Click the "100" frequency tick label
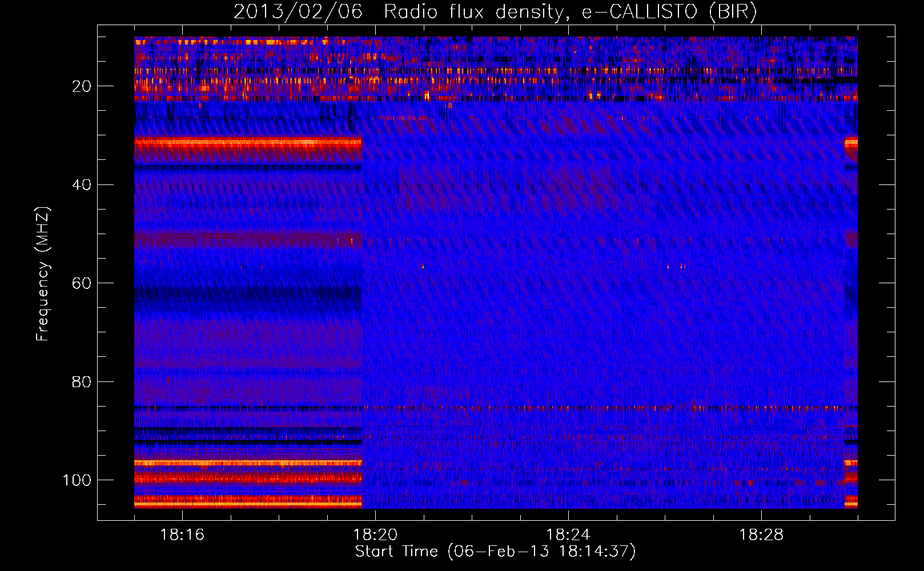This screenshot has height=571, width=924. coord(77,480)
